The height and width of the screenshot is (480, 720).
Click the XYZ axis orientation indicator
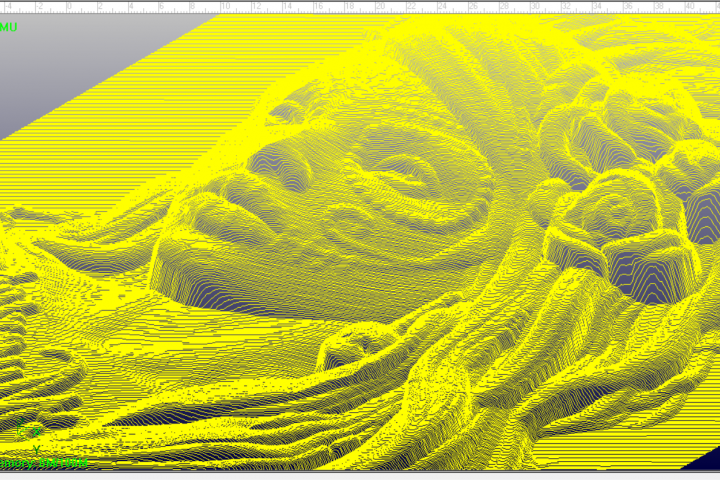tap(29, 435)
